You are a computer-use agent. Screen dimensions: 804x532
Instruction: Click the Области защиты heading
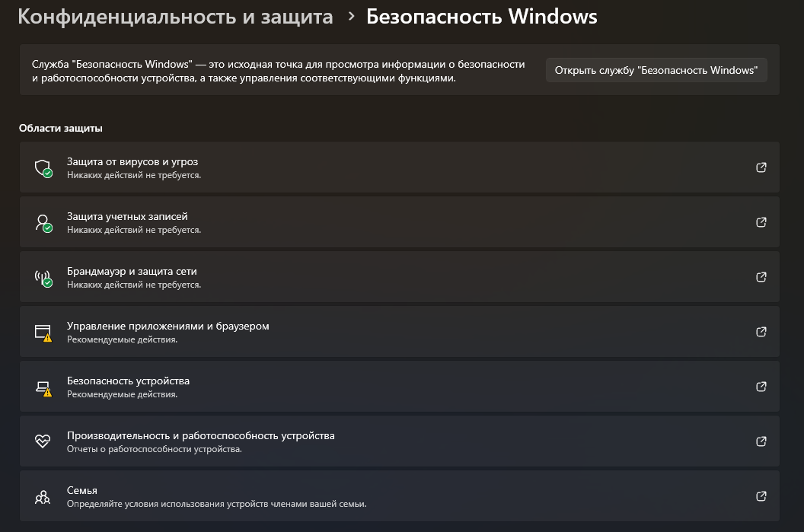(x=60, y=128)
